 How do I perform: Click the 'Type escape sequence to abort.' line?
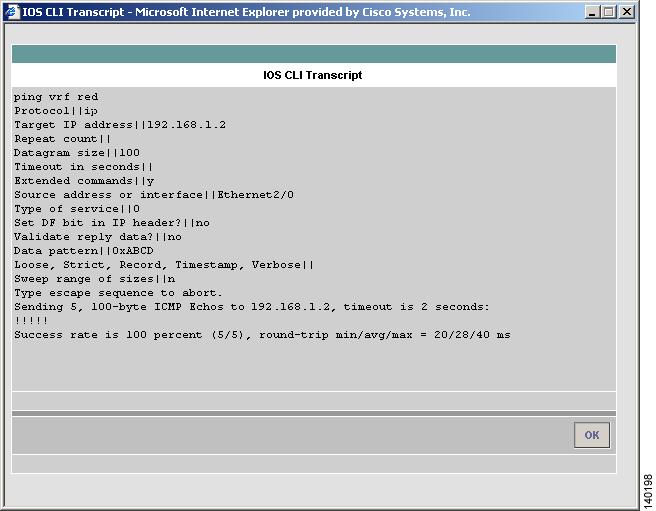tap(118, 293)
